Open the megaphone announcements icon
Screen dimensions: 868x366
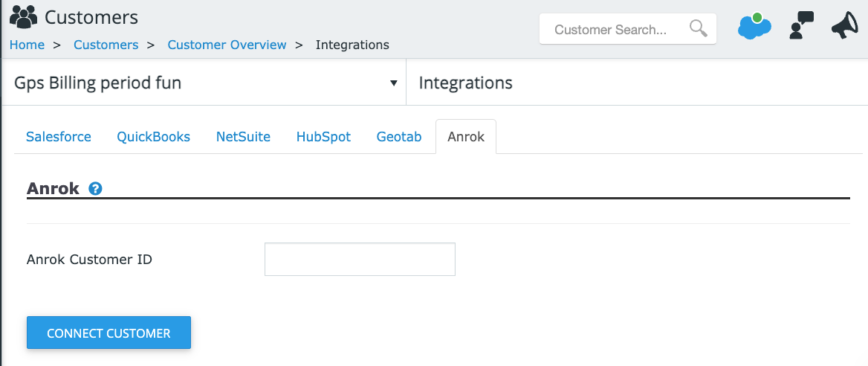(845, 25)
